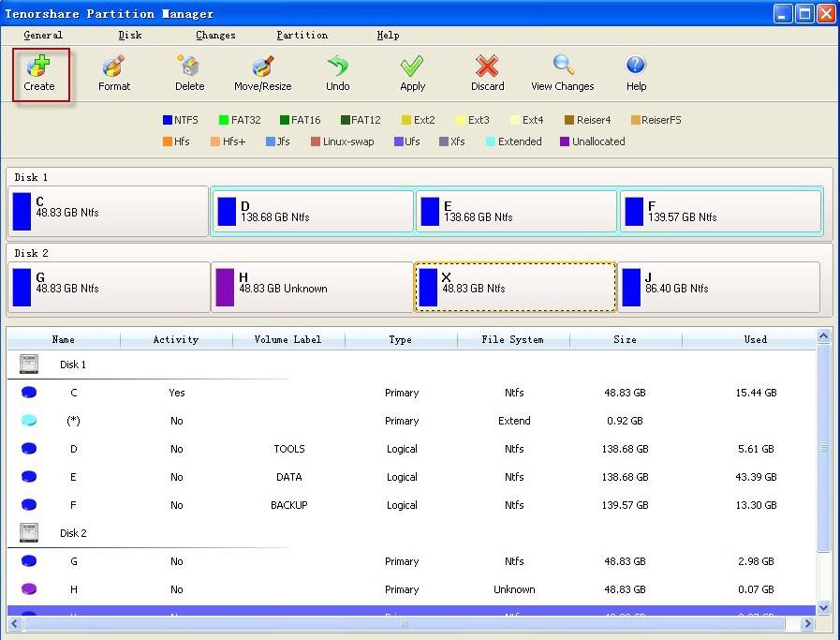This screenshot has width=840, height=640.
Task: Click the purple disc icon for row H
Action: click(29, 589)
